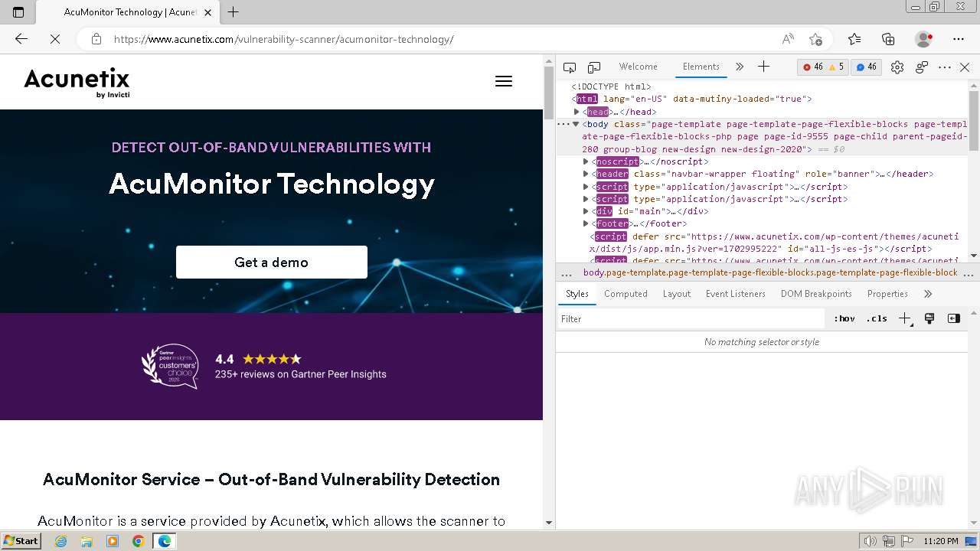This screenshot has width=980, height=551.
Task: Open Read aloud in address bar
Action: pyautogui.click(x=787, y=39)
